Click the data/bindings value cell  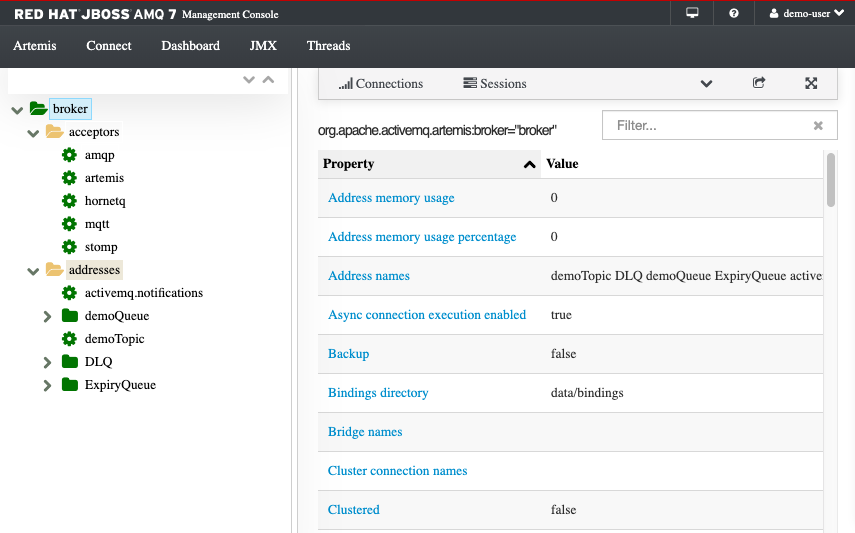587,393
